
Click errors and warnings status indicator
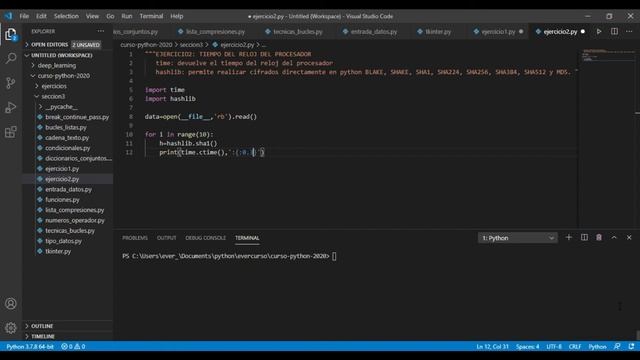(x=73, y=347)
